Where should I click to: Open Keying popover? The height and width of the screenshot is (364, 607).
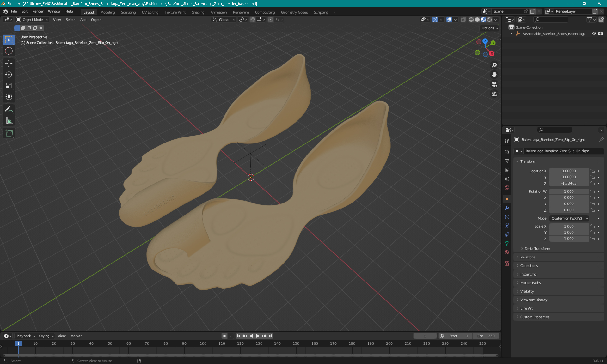(x=46, y=336)
